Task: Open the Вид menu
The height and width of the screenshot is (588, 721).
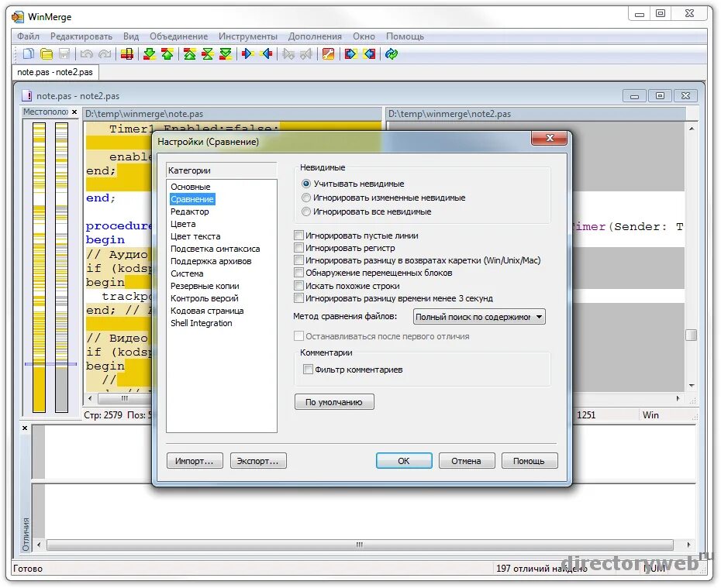Action: (131, 36)
